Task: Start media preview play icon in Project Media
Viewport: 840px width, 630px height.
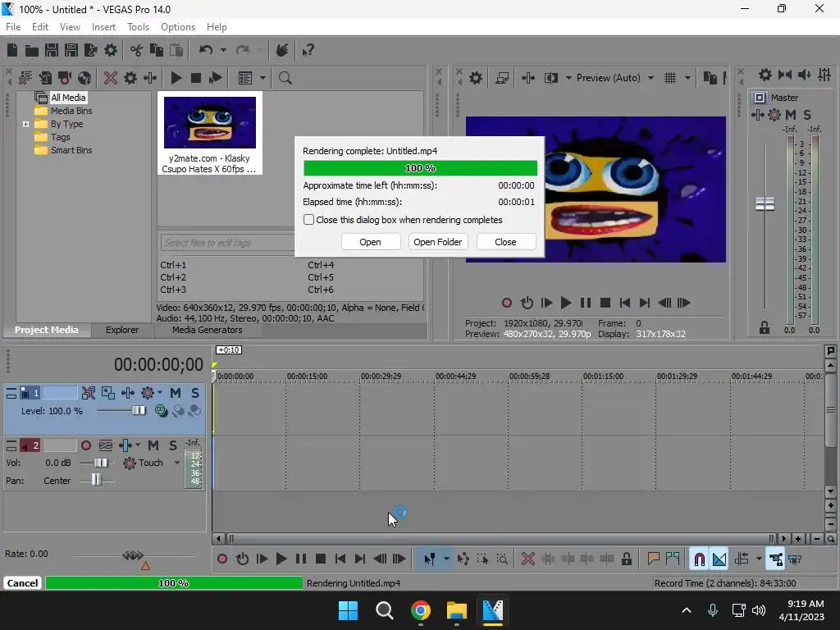Action: 176,78
